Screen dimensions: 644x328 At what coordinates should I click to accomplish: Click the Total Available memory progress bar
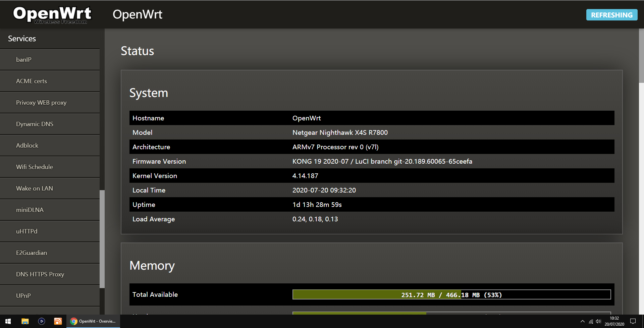coord(451,294)
